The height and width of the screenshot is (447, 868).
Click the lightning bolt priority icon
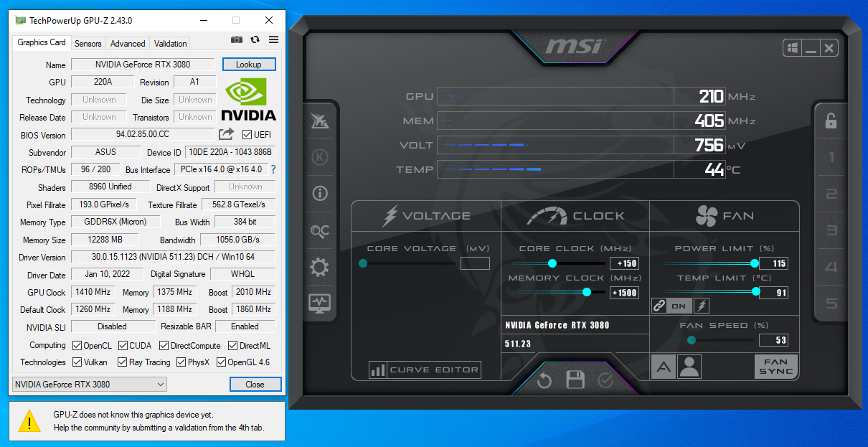(702, 306)
